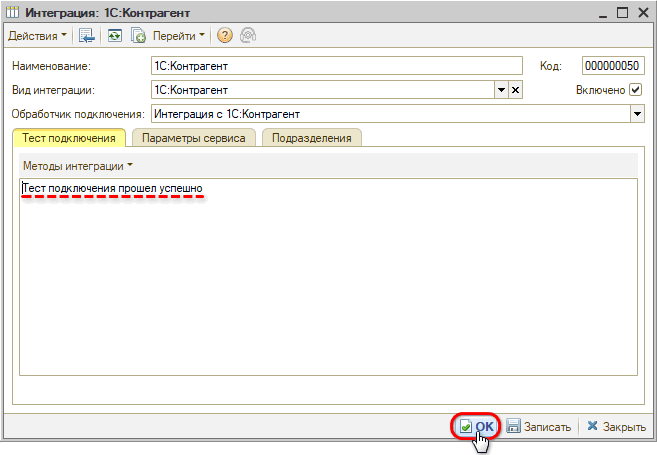This screenshot has width=657, height=455.
Task: Click the Записать button
Action: point(539,426)
